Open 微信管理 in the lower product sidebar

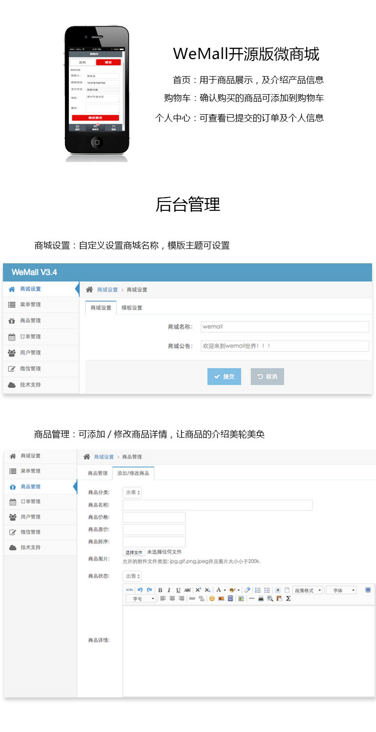pos(40,532)
